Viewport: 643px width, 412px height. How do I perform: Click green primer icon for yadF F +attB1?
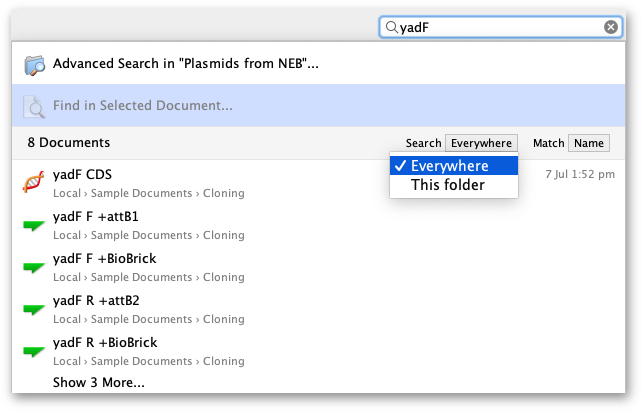click(x=34, y=225)
